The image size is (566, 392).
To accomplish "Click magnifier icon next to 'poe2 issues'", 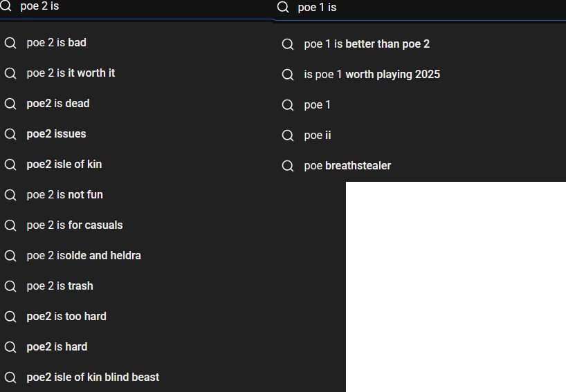I will [x=10, y=134].
